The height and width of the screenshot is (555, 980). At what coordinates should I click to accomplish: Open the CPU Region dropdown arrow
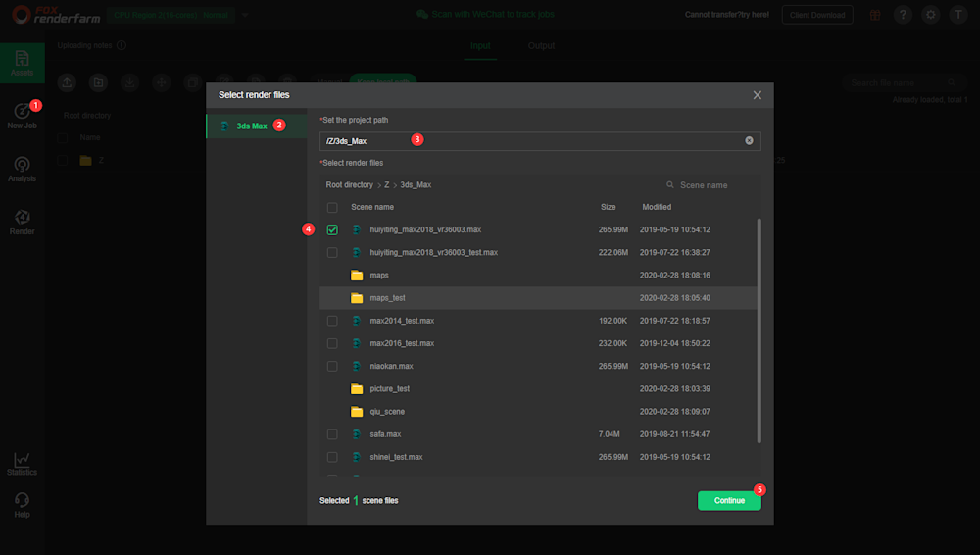245,15
